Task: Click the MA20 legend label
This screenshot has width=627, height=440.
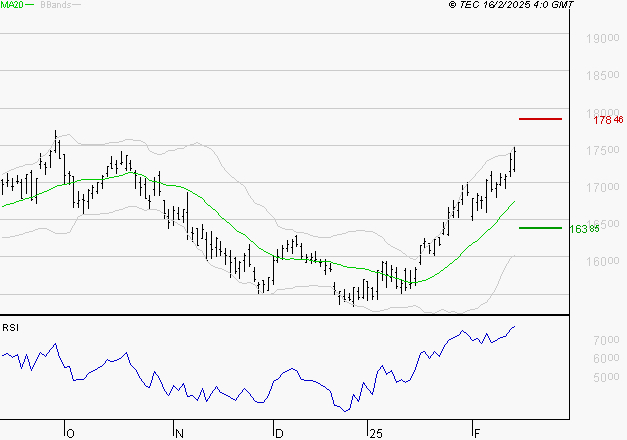Action: 12,4
